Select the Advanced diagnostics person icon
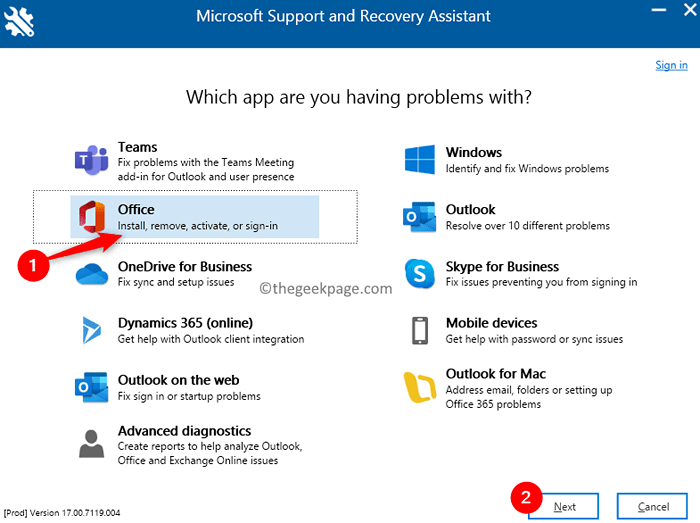Screen dimensions: 700x523 tap(91, 444)
